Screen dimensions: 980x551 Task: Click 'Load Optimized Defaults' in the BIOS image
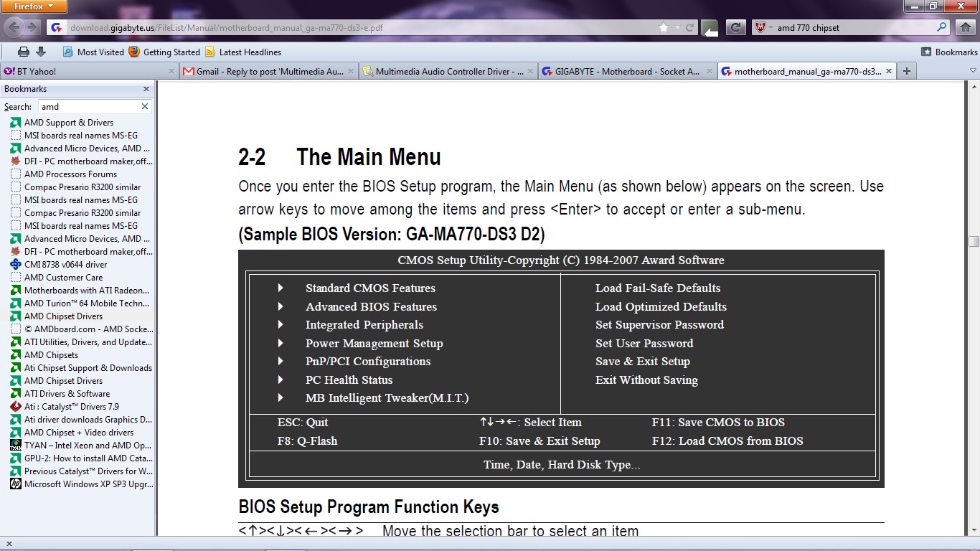point(661,307)
